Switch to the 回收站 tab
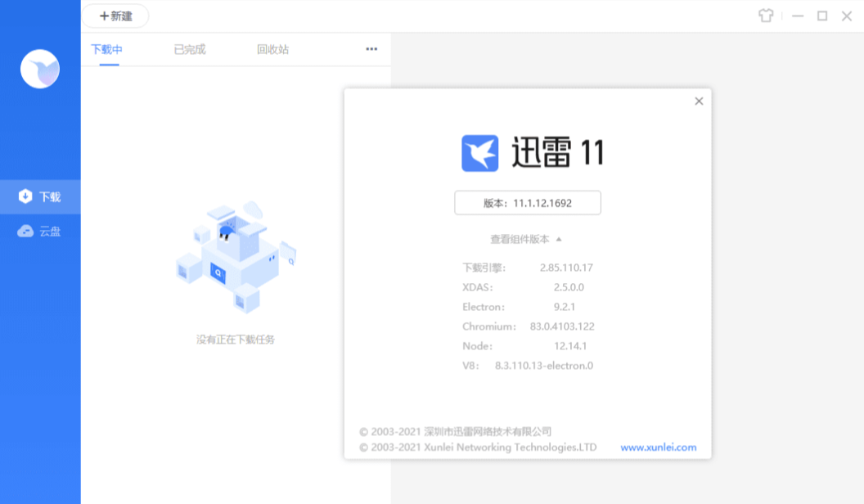 [x=272, y=50]
